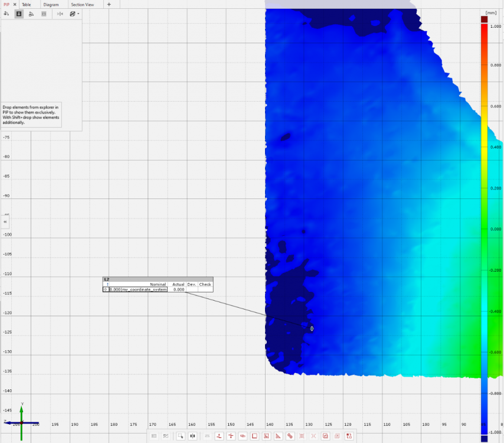Screen dimensions: 504x443
Task: Click the measurement point marker on surface
Action: (x=312, y=328)
